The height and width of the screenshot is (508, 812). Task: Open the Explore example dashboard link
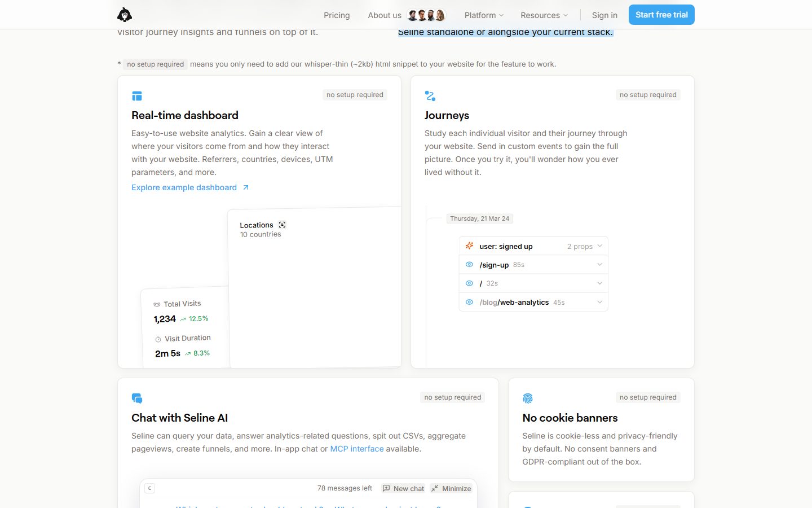pyautogui.click(x=190, y=187)
